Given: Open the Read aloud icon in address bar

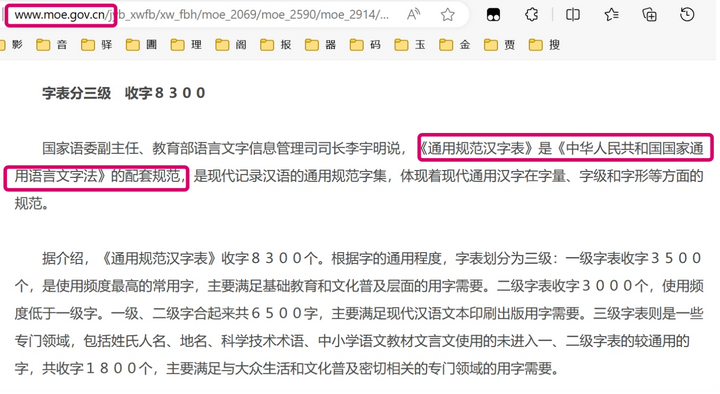Looking at the screenshot, I should [413, 15].
